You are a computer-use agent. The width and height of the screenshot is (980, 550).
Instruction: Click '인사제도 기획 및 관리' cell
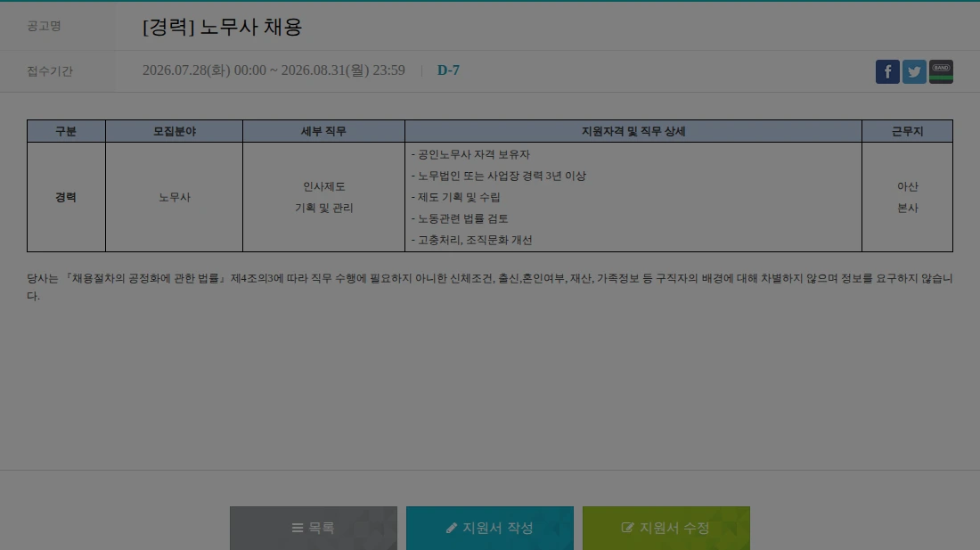tap(323, 197)
